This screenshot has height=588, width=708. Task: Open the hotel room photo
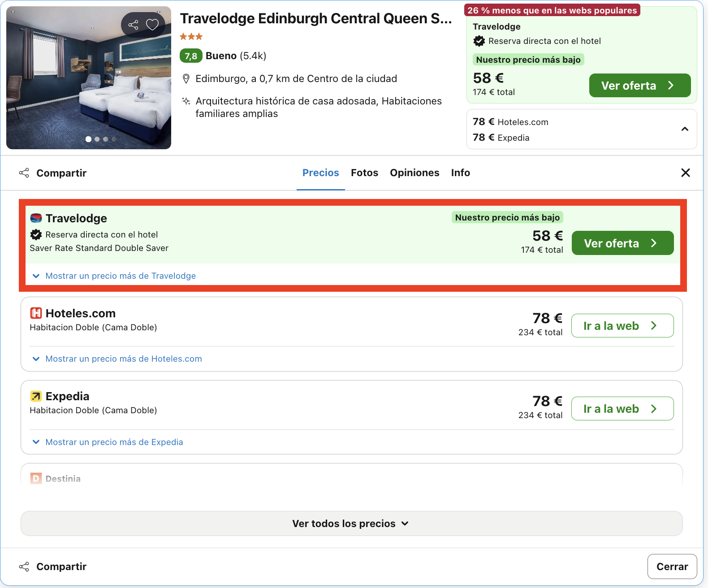(x=89, y=78)
